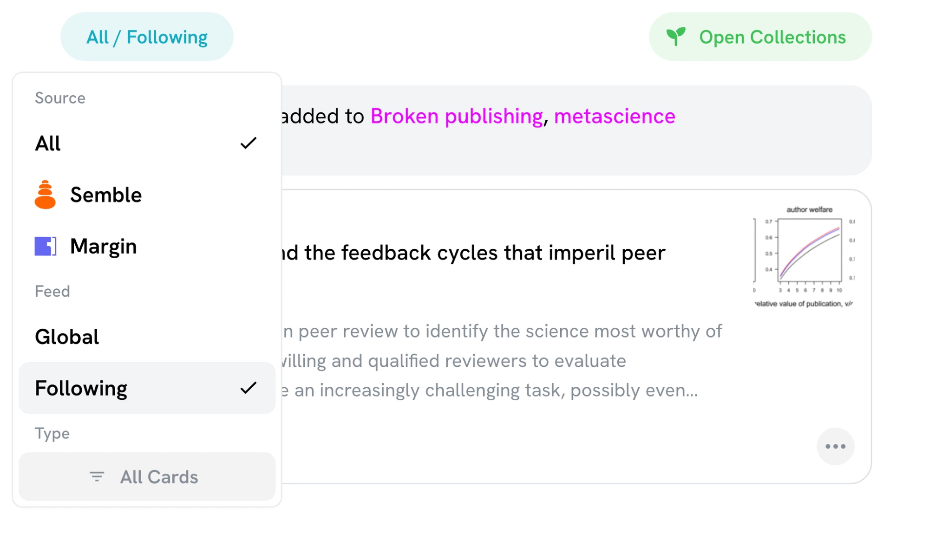Open the metascience collection link
929x560 pixels.
[614, 116]
